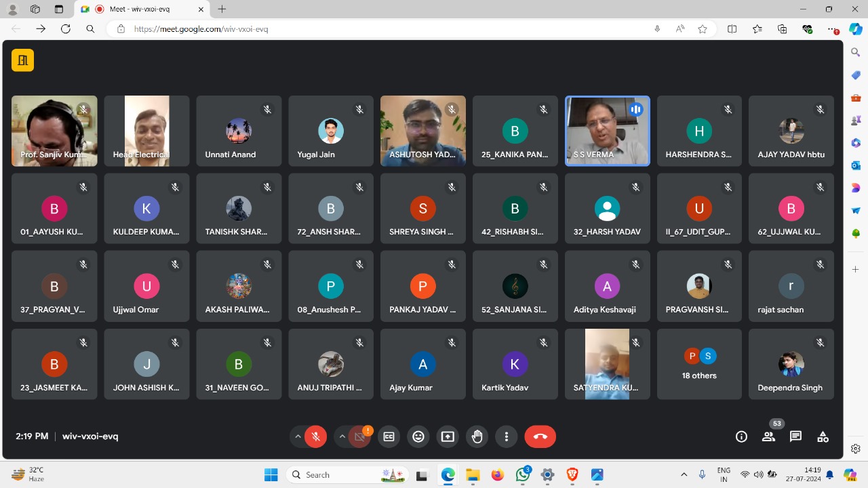This screenshot has height=488, width=868.
Task: Click the S S VERMA video tile
Action: pos(607,130)
